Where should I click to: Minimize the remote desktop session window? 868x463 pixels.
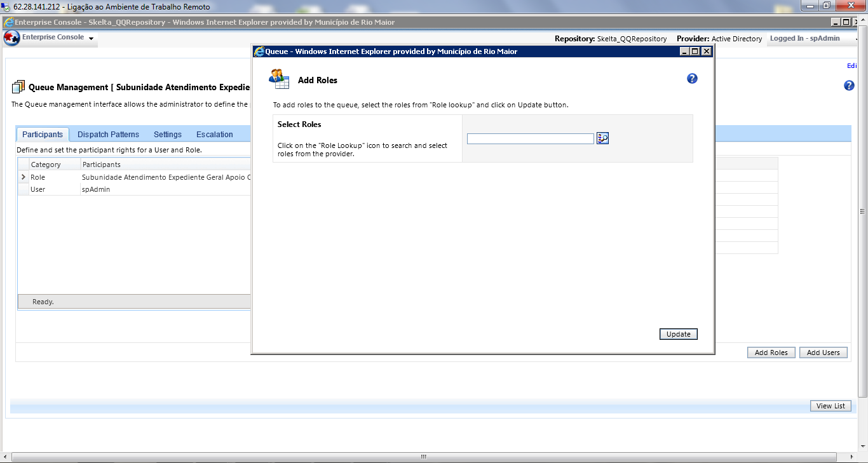pyautogui.click(x=810, y=6)
